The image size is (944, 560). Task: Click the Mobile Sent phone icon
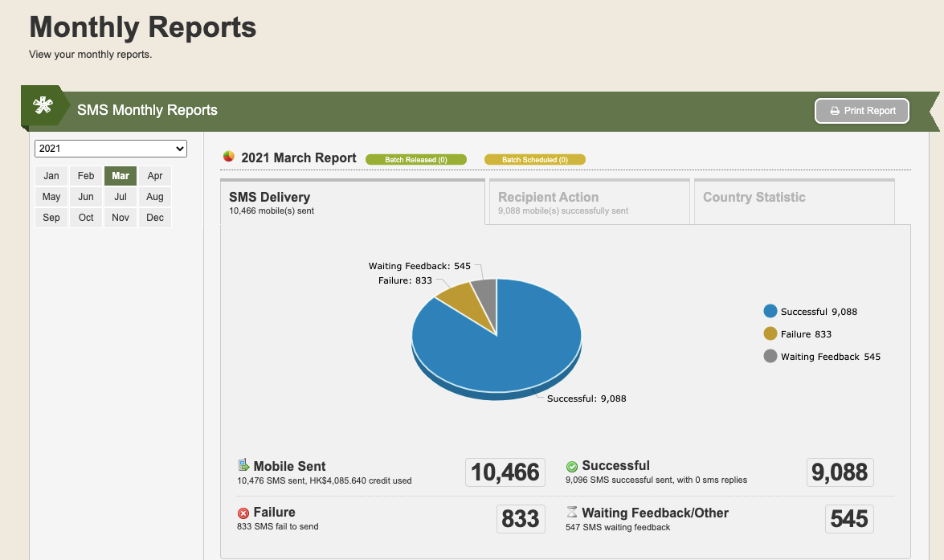coord(243,465)
